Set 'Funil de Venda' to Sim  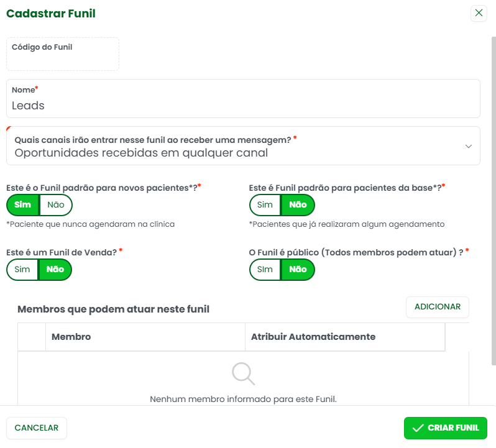tap(22, 270)
